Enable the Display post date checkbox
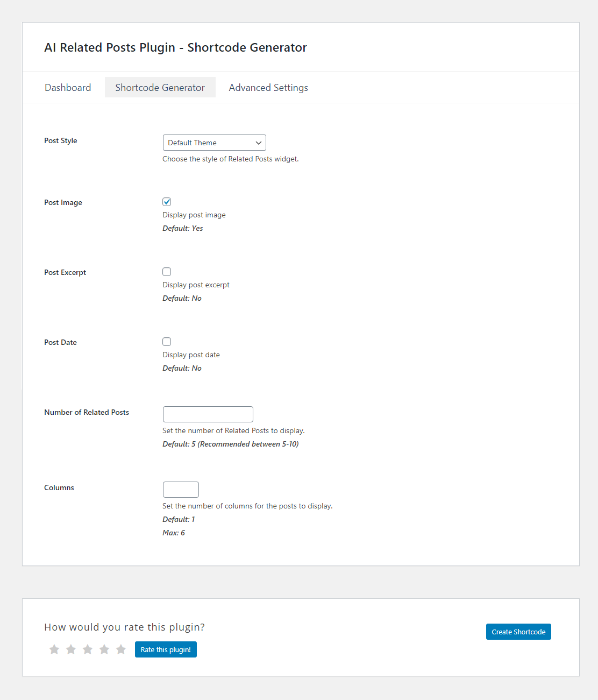Screen dimensions: 598x700 [x=167, y=342]
